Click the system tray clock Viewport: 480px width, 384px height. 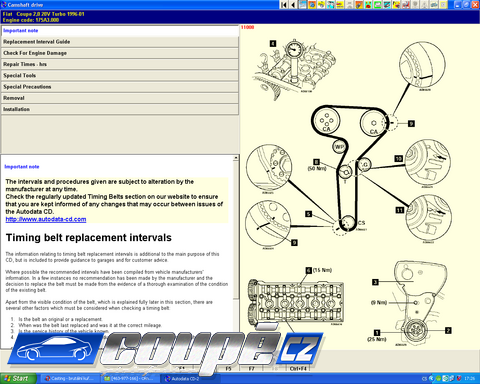tap(470, 379)
